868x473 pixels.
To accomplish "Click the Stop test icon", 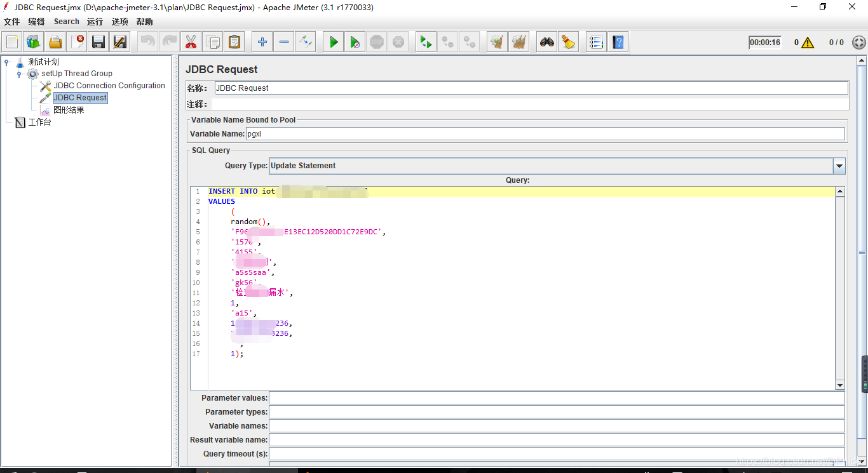I will [x=377, y=43].
